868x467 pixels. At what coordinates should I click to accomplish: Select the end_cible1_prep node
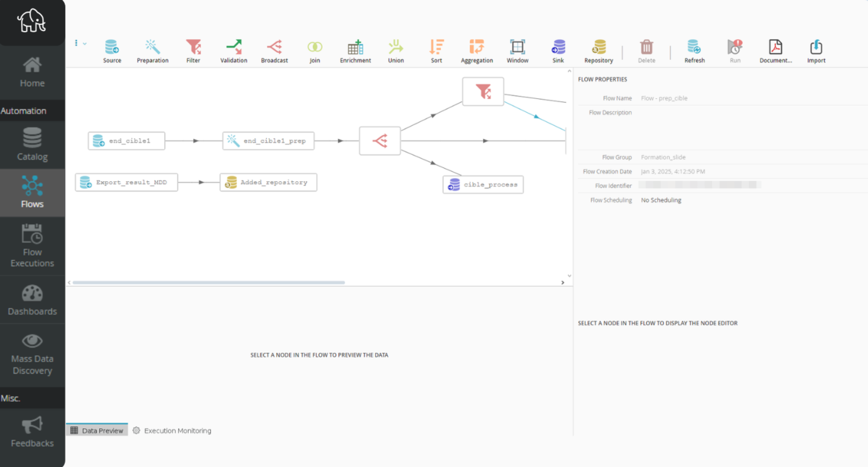click(268, 141)
